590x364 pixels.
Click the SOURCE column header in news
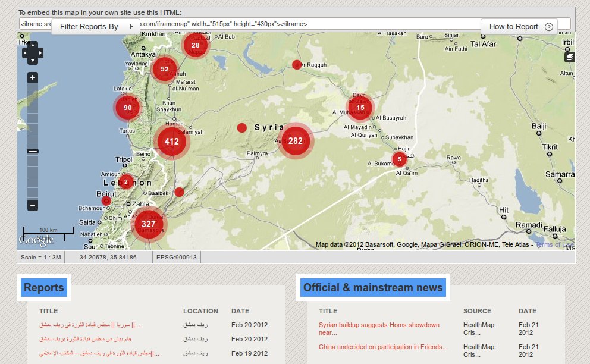coord(477,311)
